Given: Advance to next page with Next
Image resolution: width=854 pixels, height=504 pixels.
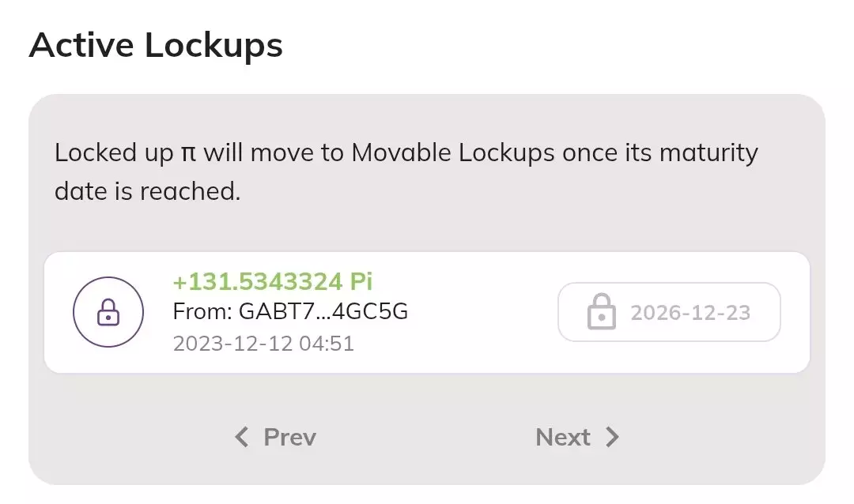Looking at the screenshot, I should pyautogui.click(x=577, y=437).
